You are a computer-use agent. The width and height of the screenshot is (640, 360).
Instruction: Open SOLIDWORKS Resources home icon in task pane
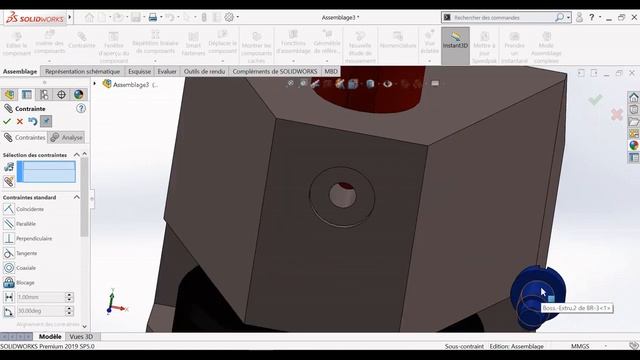point(633,98)
